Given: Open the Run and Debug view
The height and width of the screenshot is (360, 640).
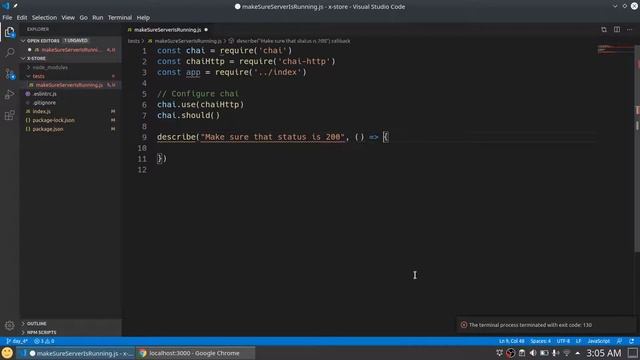Looking at the screenshot, I should click(10, 95).
